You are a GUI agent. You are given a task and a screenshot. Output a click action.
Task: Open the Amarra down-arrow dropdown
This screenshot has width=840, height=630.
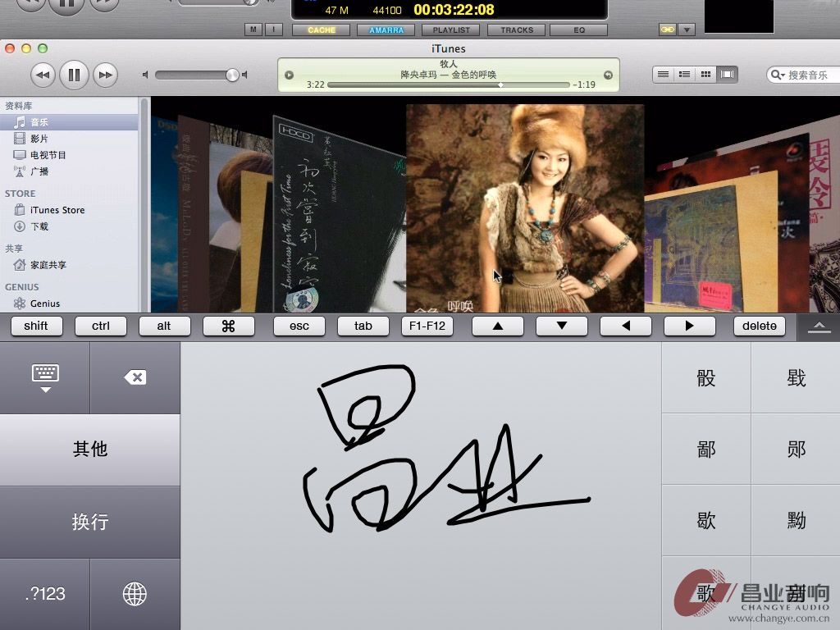pos(687,30)
